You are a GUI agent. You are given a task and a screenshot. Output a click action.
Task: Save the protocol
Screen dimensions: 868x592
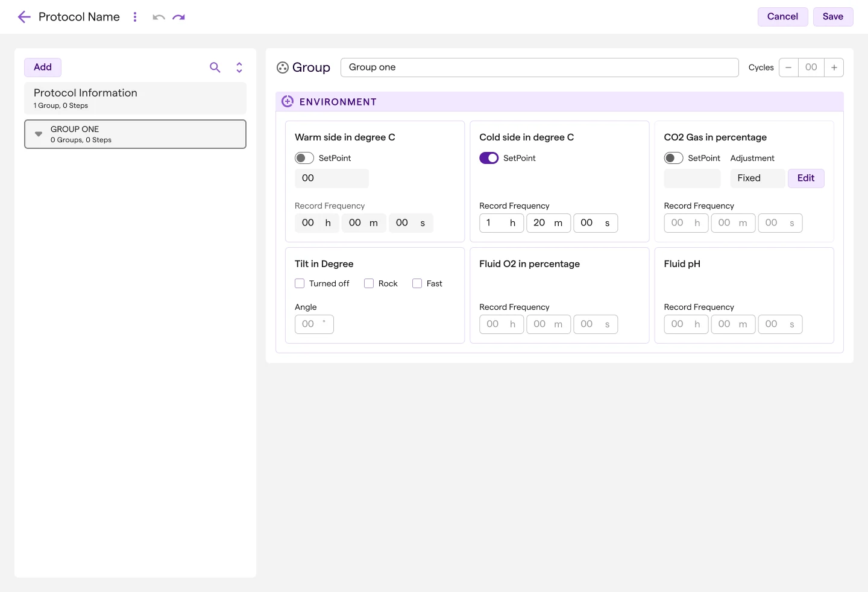coord(833,17)
